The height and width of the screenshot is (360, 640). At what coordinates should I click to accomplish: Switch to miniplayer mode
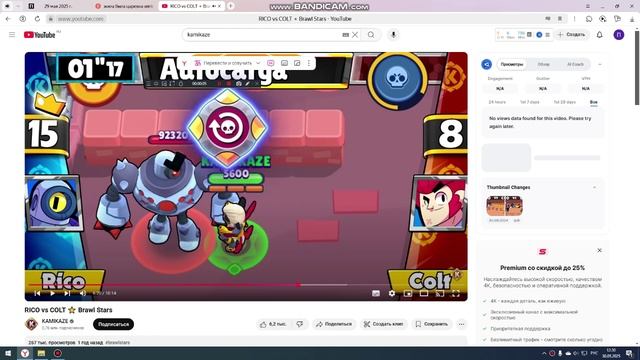pos(408,293)
